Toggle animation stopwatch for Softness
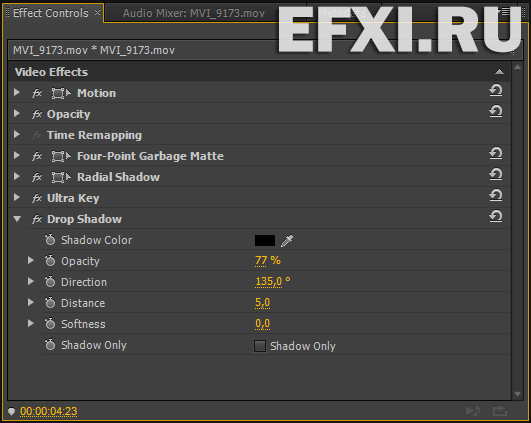The height and width of the screenshot is (423, 531). (x=50, y=323)
